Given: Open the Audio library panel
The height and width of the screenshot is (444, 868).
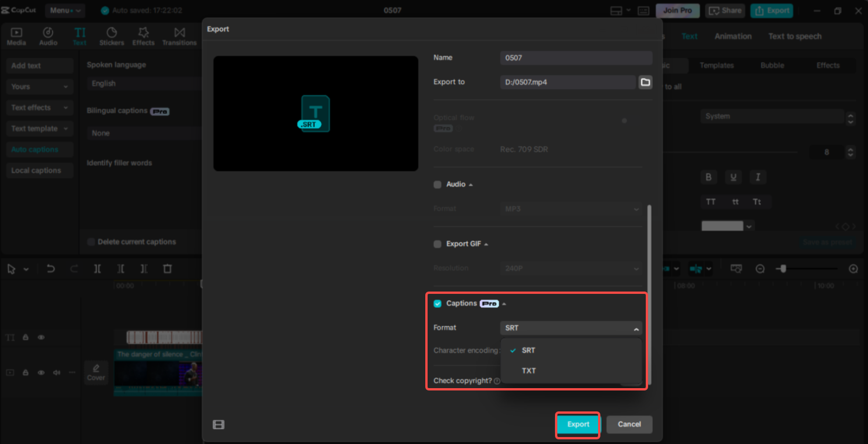Looking at the screenshot, I should [x=48, y=35].
